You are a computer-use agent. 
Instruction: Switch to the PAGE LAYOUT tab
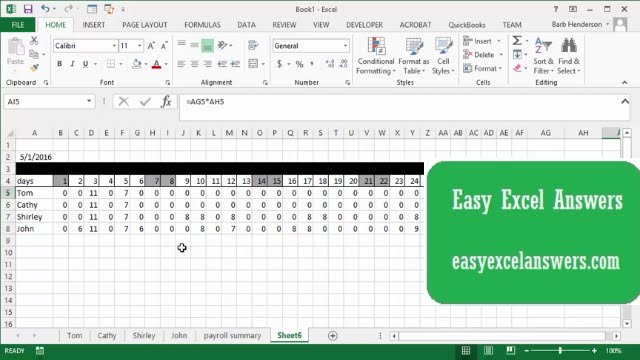(x=145, y=25)
